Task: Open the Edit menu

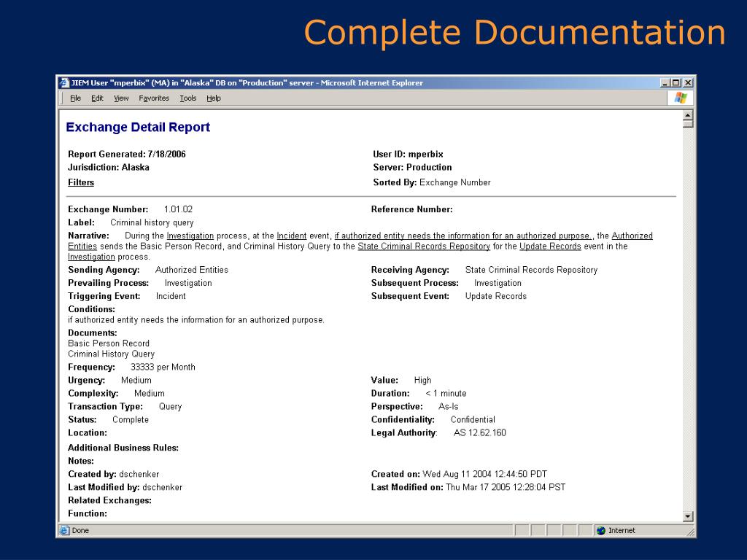Action: point(97,98)
